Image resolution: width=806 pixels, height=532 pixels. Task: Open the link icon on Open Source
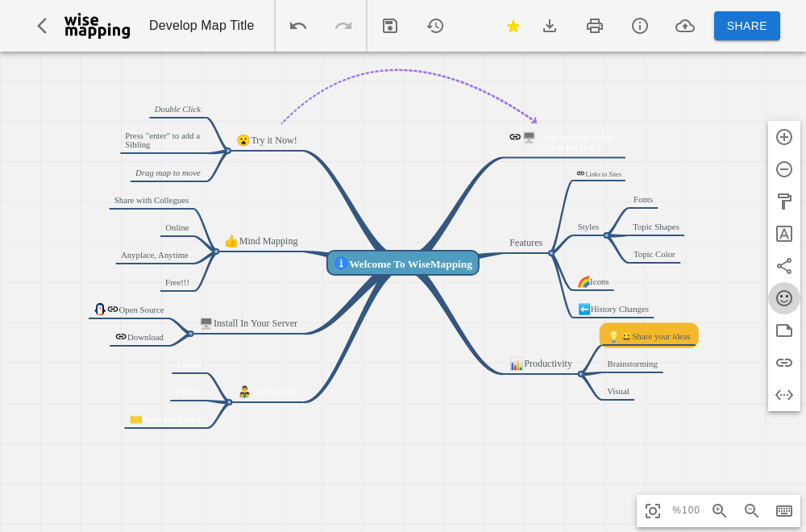click(113, 310)
